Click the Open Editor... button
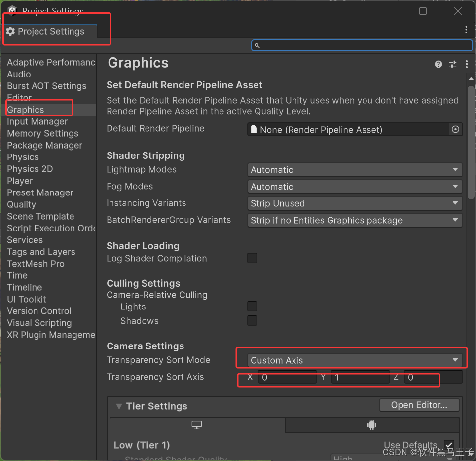Viewport: 476px width, 461px height. [x=419, y=405]
